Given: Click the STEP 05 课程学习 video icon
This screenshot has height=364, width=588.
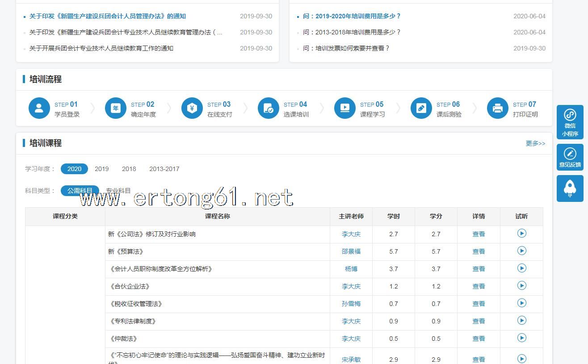Looking at the screenshot, I should pyautogui.click(x=345, y=108).
